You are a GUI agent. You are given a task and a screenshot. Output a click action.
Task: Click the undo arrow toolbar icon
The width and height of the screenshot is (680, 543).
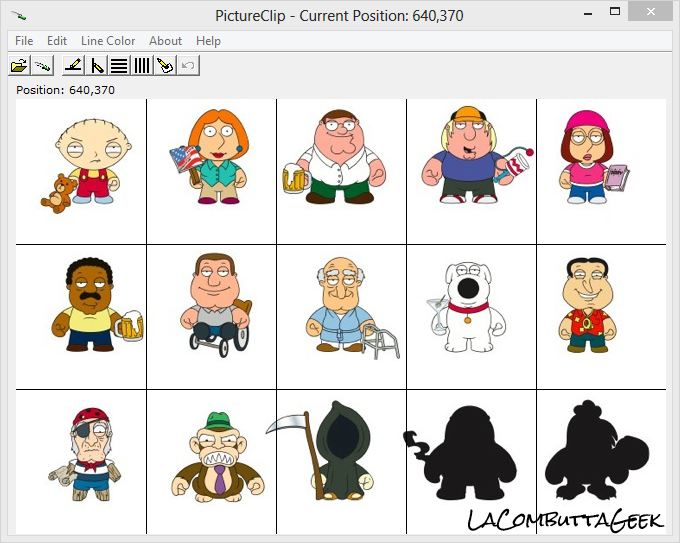click(x=188, y=65)
